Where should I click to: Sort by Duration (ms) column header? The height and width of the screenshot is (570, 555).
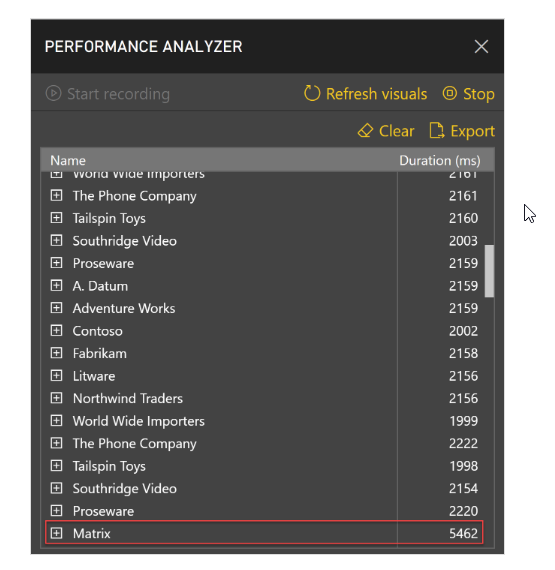pyautogui.click(x=440, y=160)
